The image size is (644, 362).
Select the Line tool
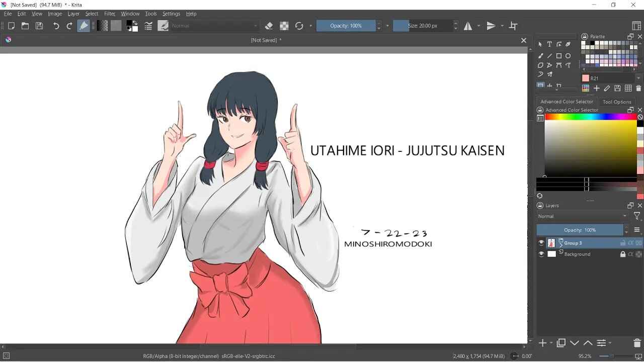coord(549,56)
